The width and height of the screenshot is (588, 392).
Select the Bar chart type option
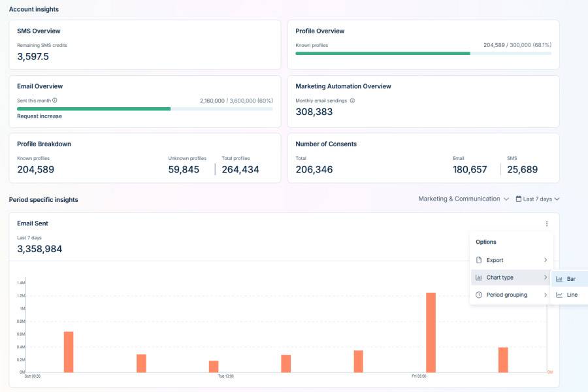(570, 279)
